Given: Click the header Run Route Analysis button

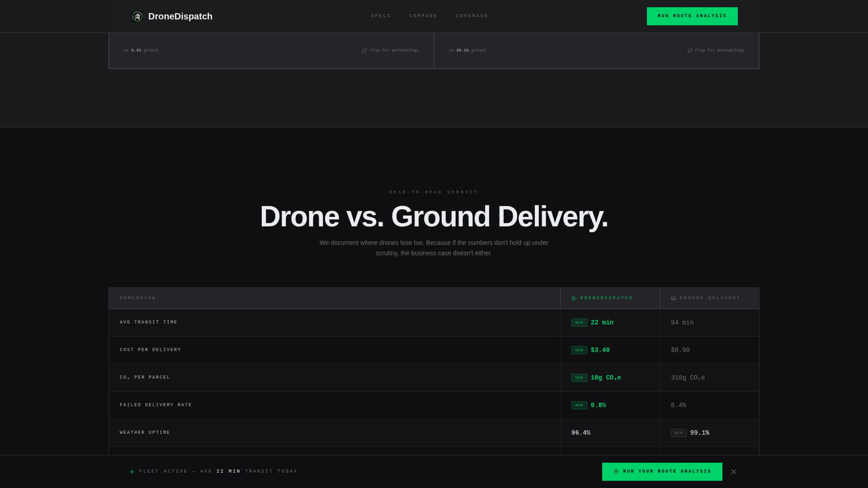Looking at the screenshot, I should click(x=692, y=16).
